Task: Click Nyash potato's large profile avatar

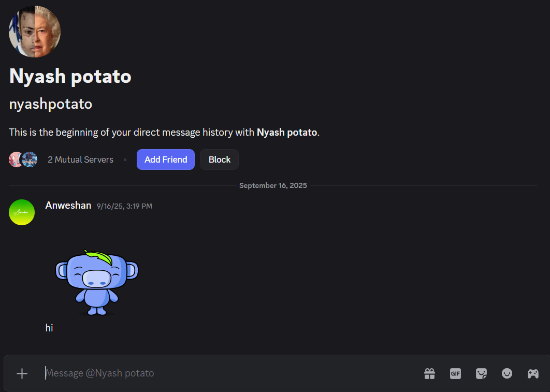Action: pyautogui.click(x=35, y=32)
